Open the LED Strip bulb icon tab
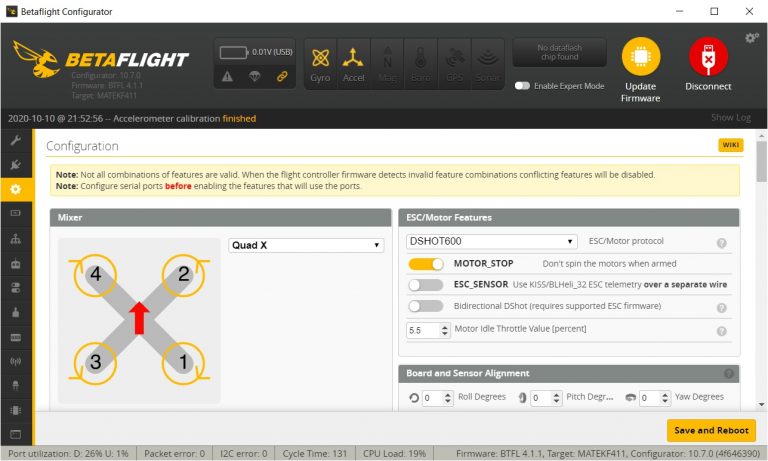768x461 pixels. click(x=16, y=386)
